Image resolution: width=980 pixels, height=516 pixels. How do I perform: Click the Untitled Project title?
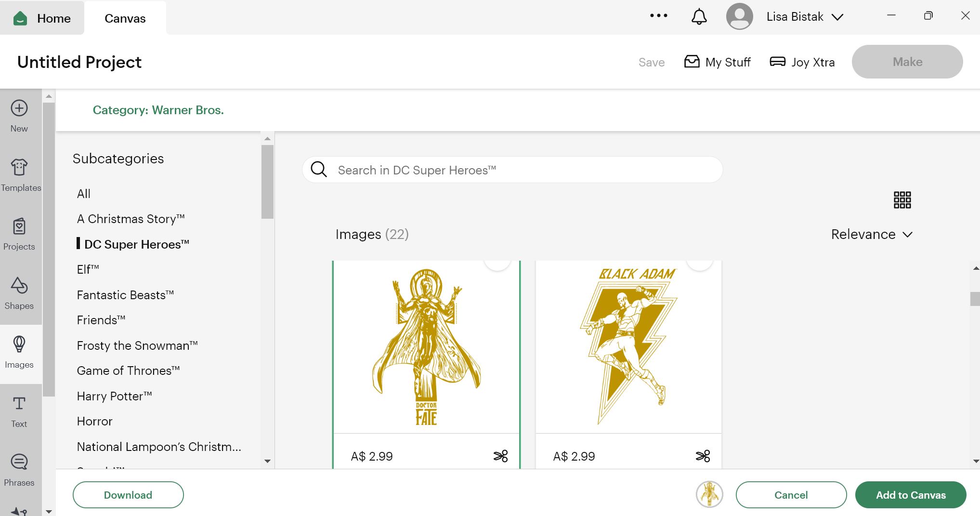pos(79,62)
